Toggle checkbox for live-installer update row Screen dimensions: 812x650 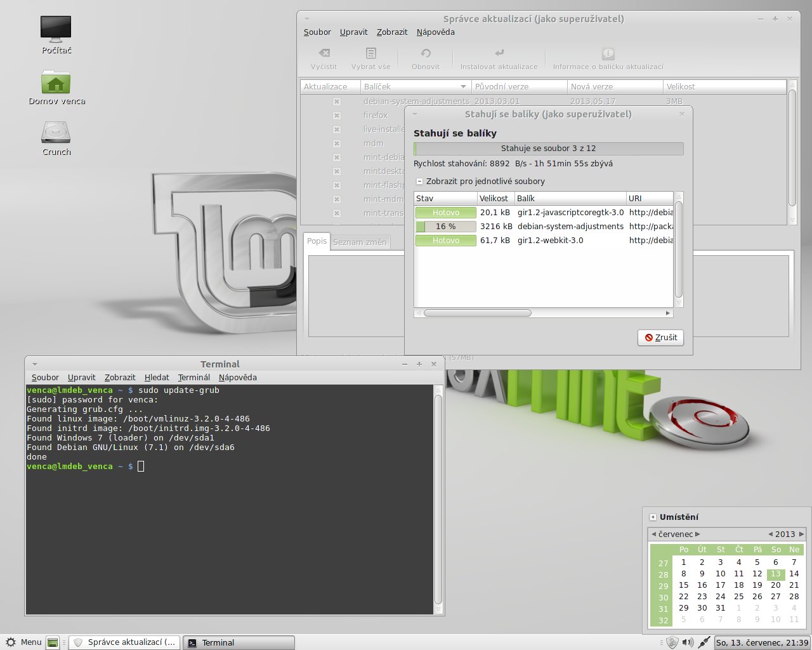(337, 129)
